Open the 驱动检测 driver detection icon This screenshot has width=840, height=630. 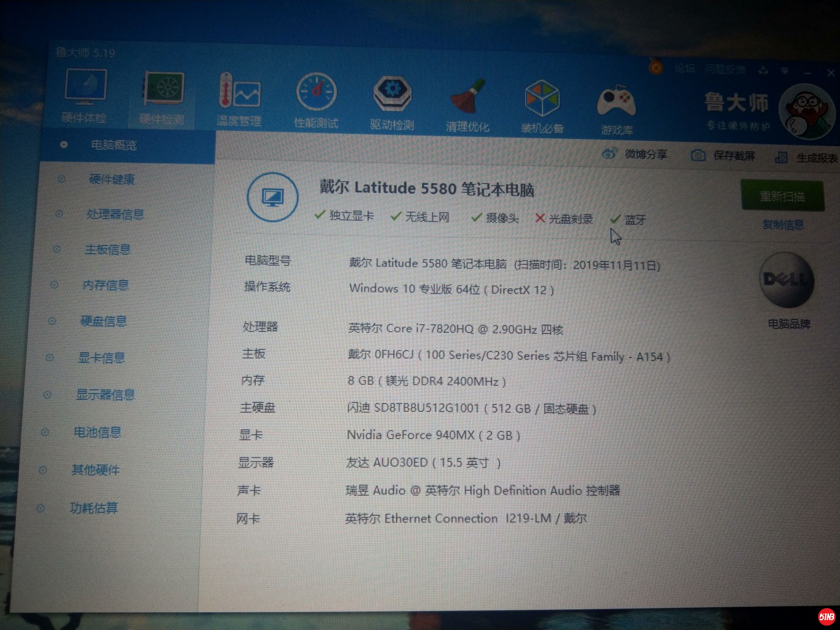click(392, 94)
